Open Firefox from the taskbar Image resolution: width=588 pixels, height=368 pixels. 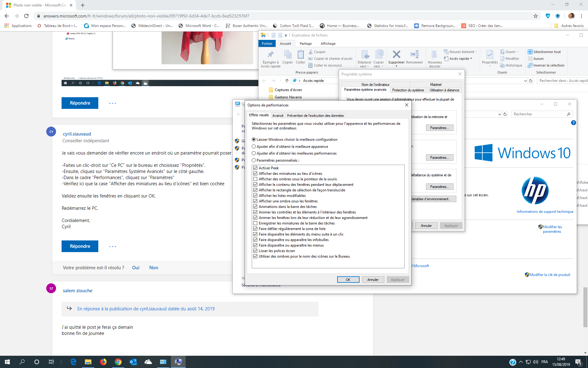tap(103, 362)
